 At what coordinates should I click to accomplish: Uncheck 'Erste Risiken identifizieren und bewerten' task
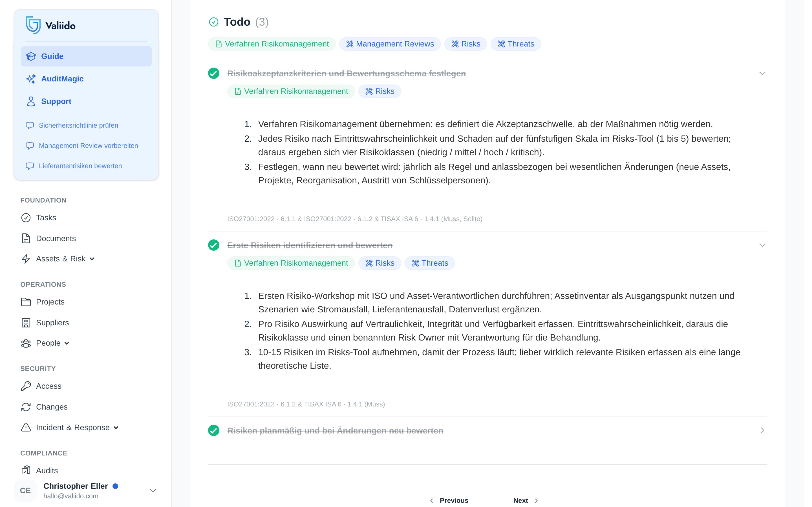point(214,245)
